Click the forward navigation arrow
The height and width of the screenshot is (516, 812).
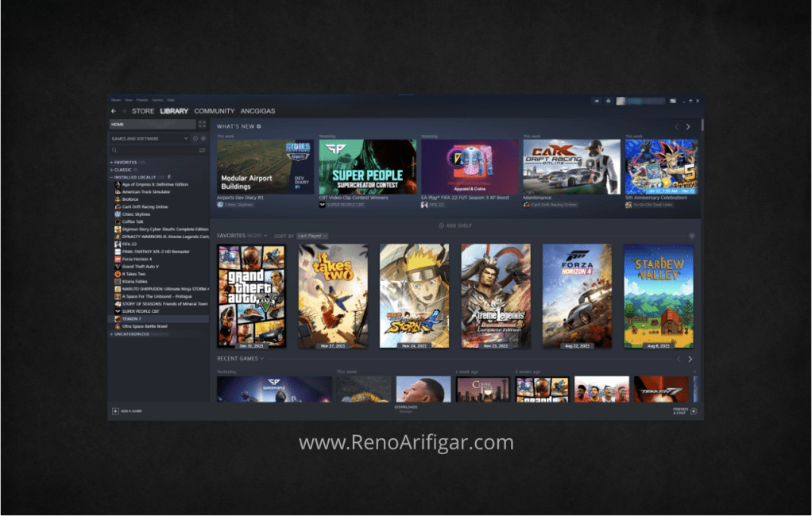(124, 111)
